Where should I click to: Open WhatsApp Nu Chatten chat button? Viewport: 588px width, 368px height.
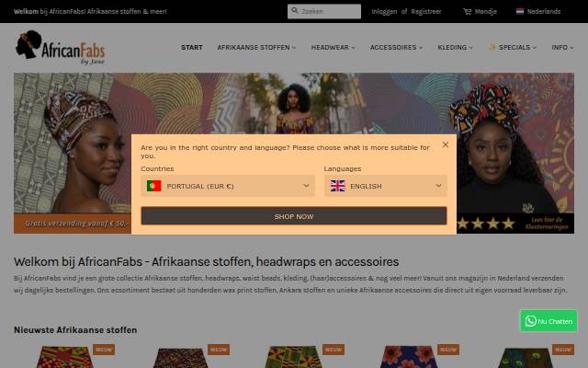click(548, 321)
